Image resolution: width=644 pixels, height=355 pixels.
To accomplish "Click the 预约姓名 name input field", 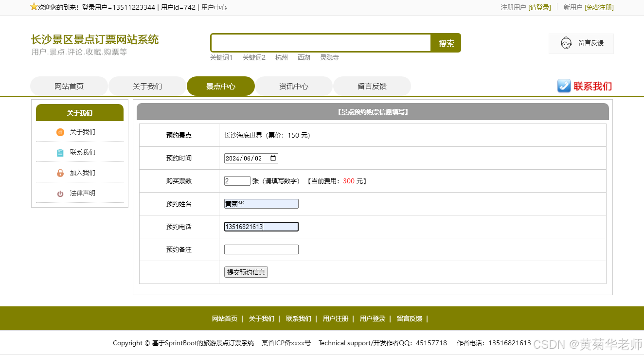I will [x=261, y=204].
